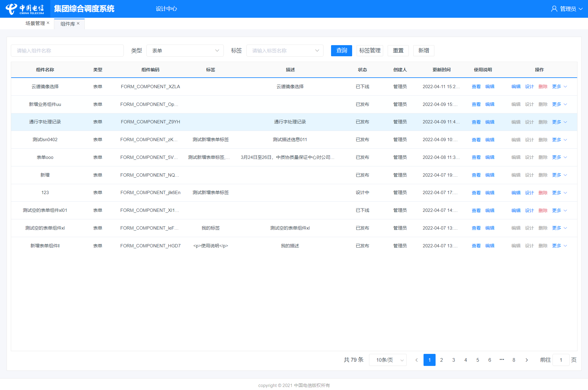Open the 10条/页 page size selector
This screenshot has height=390, width=588.
pos(388,360)
